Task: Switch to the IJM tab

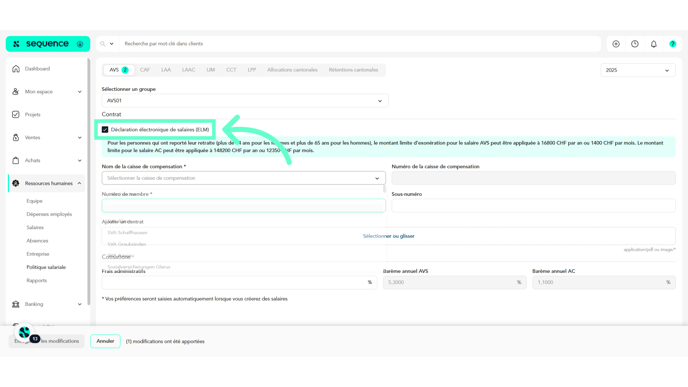Action: [211, 70]
